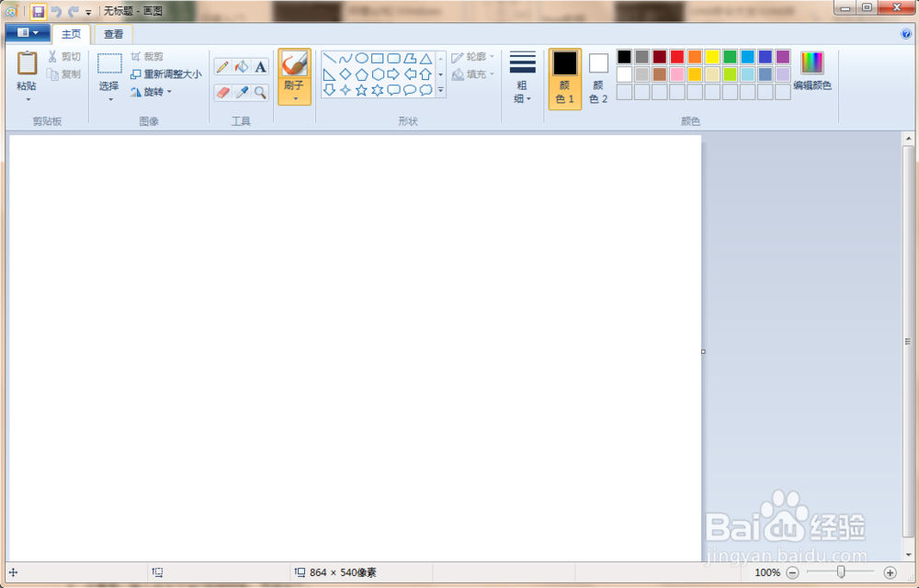Select the Magnifier tool
Screen dimensions: 919x588
(261, 91)
